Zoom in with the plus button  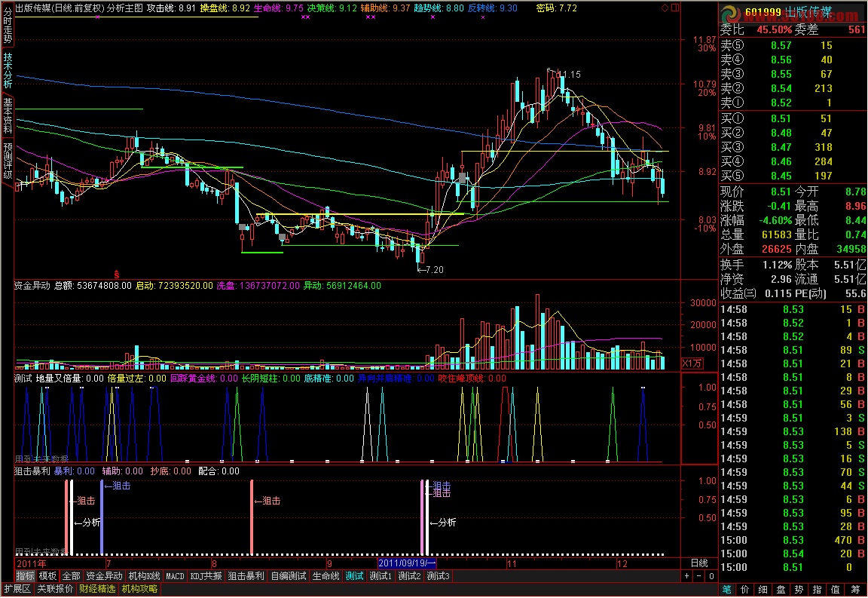[687, 576]
